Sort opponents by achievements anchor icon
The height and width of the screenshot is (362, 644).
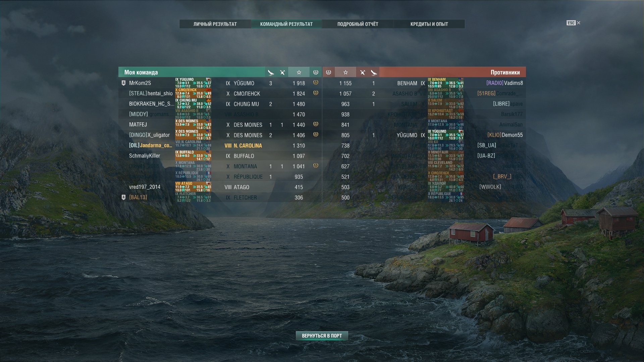coord(329,72)
